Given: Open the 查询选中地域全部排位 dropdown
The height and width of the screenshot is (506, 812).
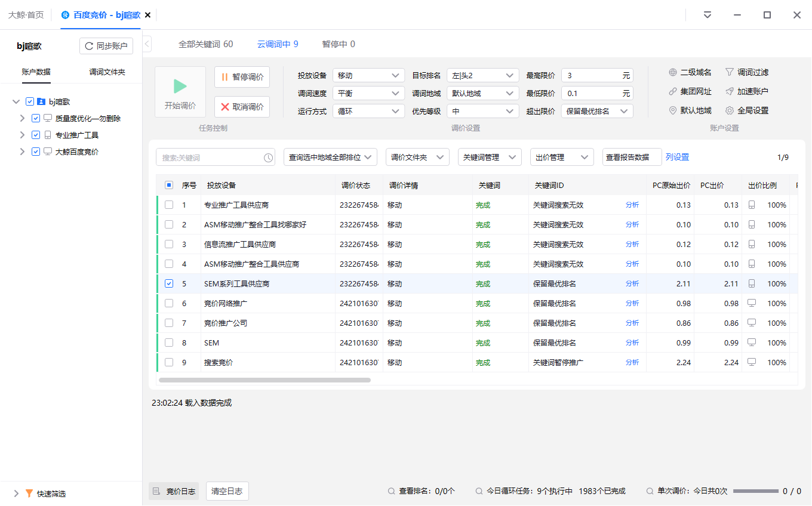Looking at the screenshot, I should pos(330,157).
